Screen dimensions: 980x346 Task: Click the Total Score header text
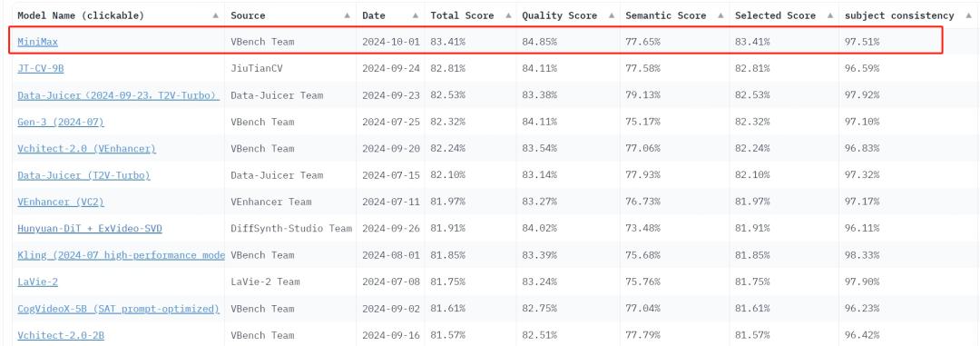462,15
